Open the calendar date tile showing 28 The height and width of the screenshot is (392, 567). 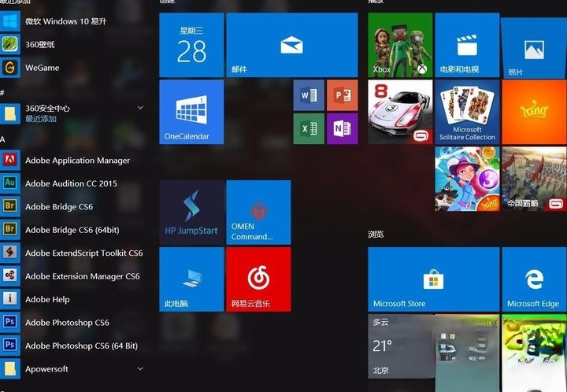pos(191,45)
